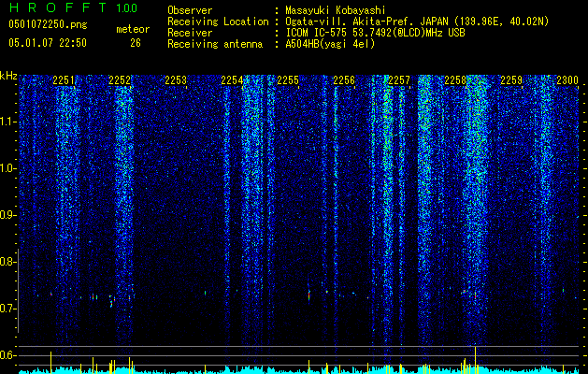The width and height of the screenshot is (588, 374).
Task: Click observer name Masayuki Kobayashi
Action: tap(336, 10)
